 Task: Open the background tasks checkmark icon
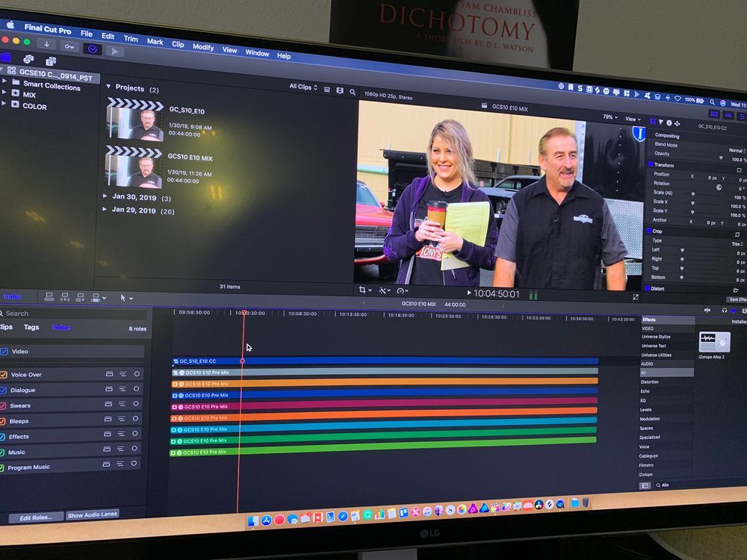click(x=93, y=49)
